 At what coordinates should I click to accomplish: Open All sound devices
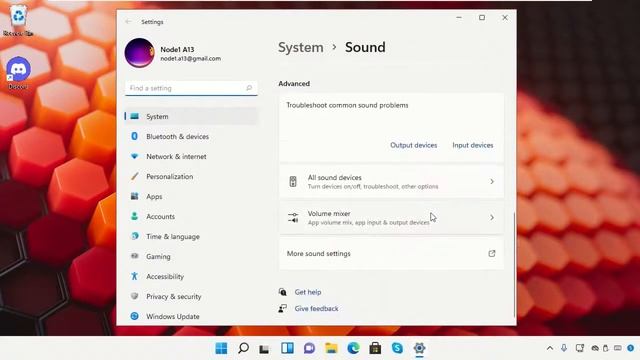[x=391, y=182]
